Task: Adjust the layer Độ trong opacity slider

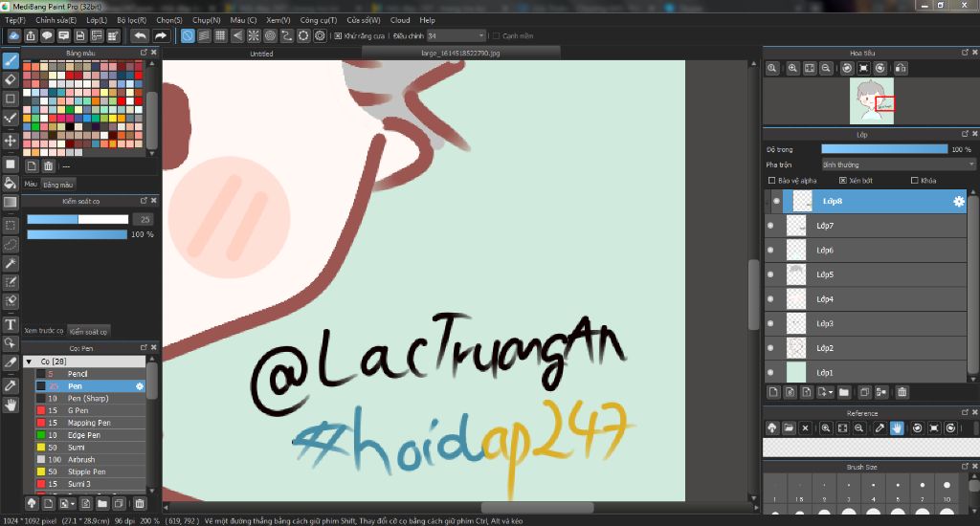Action: 884,149
